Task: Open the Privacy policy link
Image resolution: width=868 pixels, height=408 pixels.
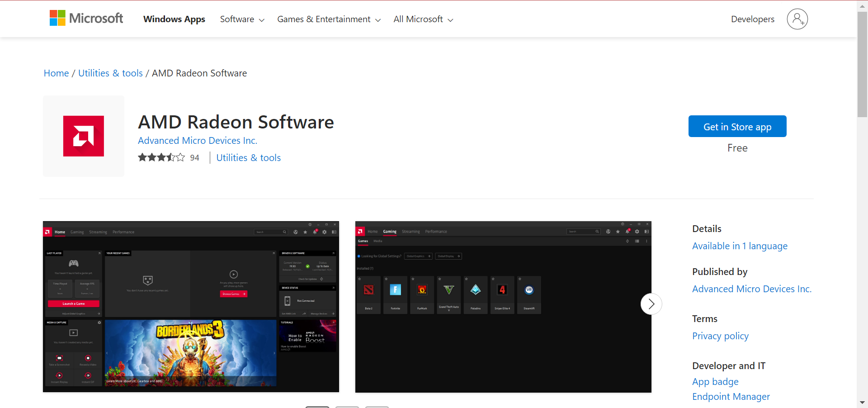Action: 720,336
